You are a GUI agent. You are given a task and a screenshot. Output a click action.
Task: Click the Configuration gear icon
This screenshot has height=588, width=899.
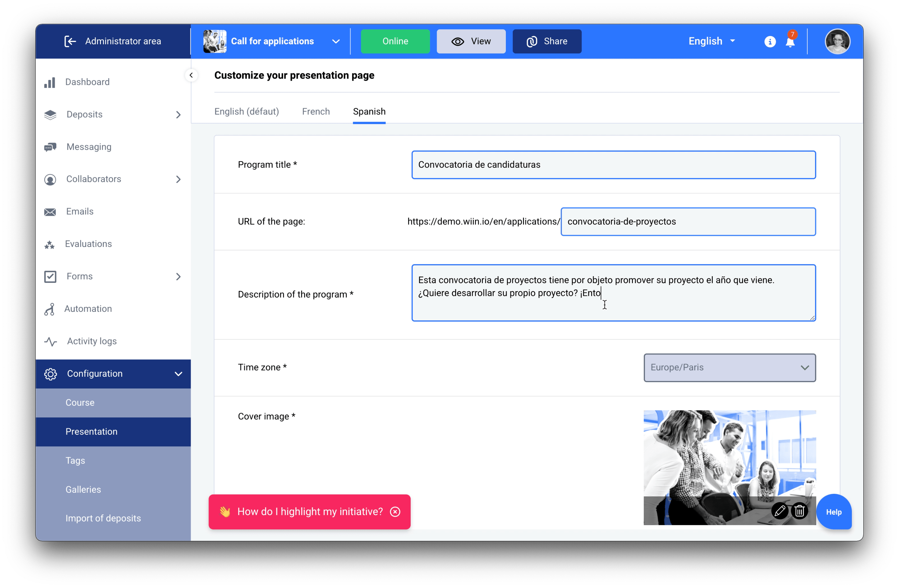point(51,374)
